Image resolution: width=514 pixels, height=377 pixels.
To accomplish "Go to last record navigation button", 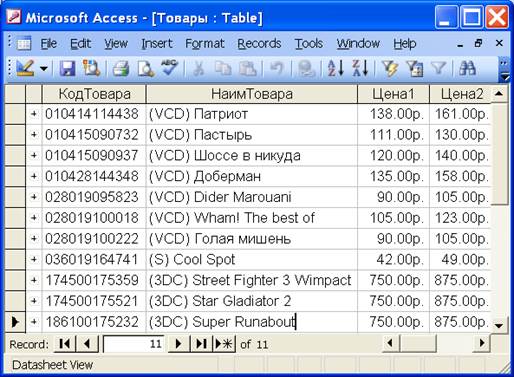I will point(201,344).
